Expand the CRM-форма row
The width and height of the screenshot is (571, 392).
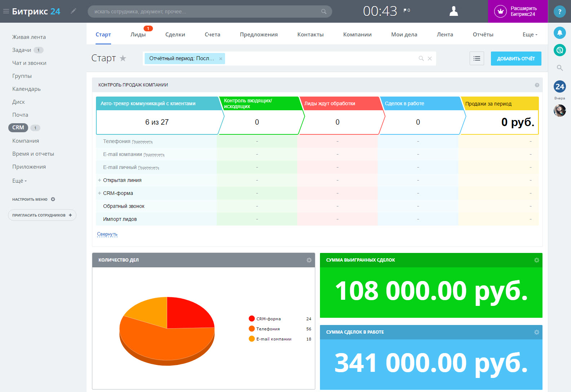[100, 193]
